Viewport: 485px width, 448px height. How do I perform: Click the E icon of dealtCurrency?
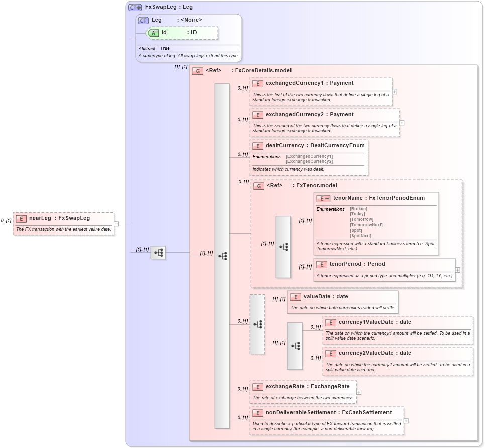pos(258,146)
